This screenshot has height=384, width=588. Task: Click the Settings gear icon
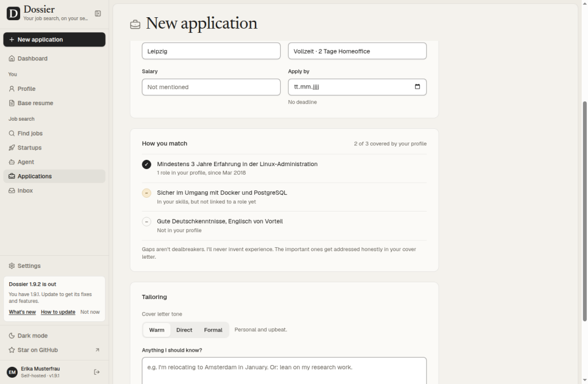point(11,266)
